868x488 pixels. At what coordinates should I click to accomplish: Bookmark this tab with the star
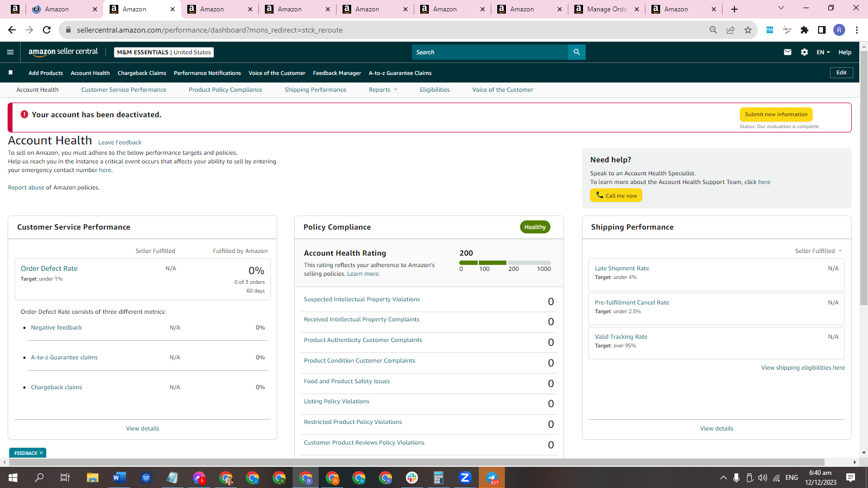tap(748, 30)
